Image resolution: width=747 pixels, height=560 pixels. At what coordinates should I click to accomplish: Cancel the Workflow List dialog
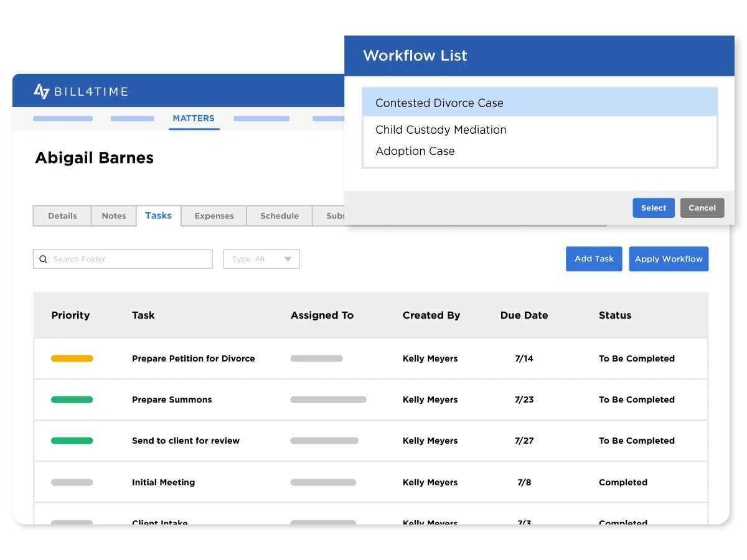[702, 208]
